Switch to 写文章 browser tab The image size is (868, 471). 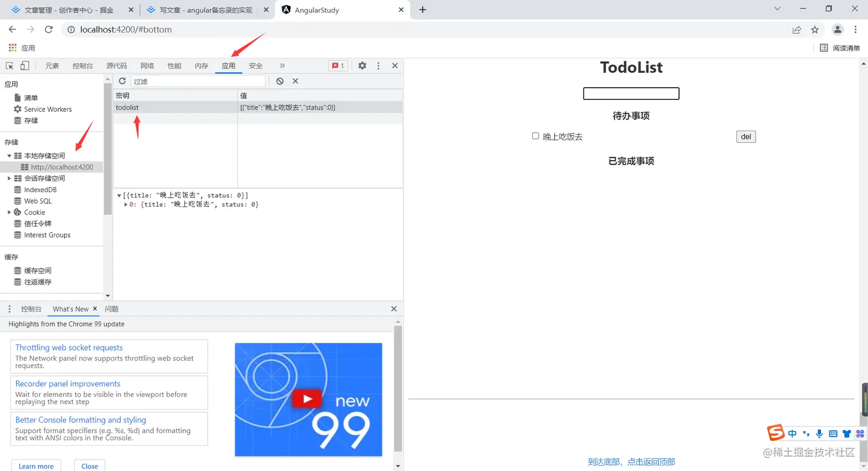pos(206,10)
